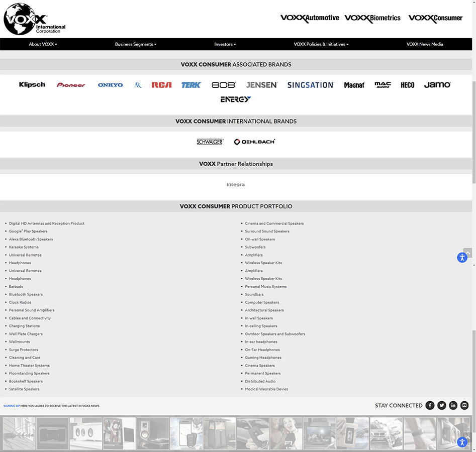Open the VOXX Biometrics logo link
The height and width of the screenshot is (452, 476).
pyautogui.click(x=372, y=18)
